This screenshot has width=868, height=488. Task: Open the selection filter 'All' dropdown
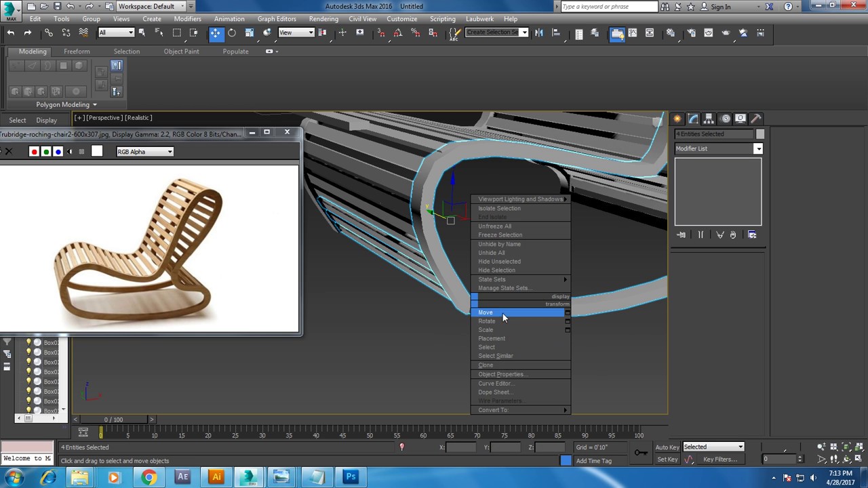point(116,33)
